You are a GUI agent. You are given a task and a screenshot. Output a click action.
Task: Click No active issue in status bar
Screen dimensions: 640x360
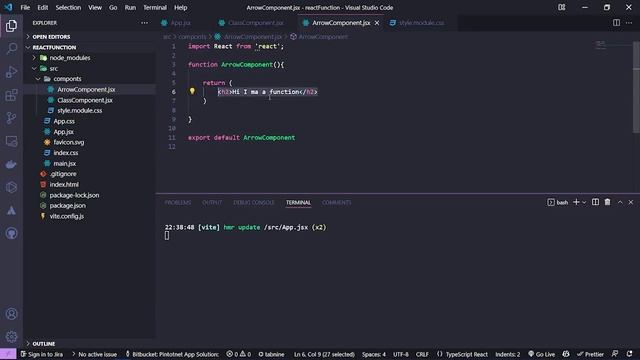[94, 354]
